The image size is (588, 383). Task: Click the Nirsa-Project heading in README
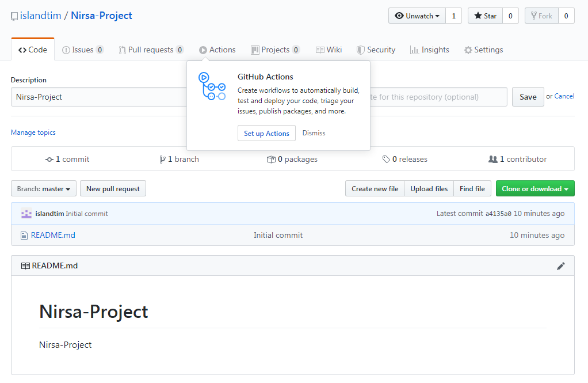[x=93, y=311]
